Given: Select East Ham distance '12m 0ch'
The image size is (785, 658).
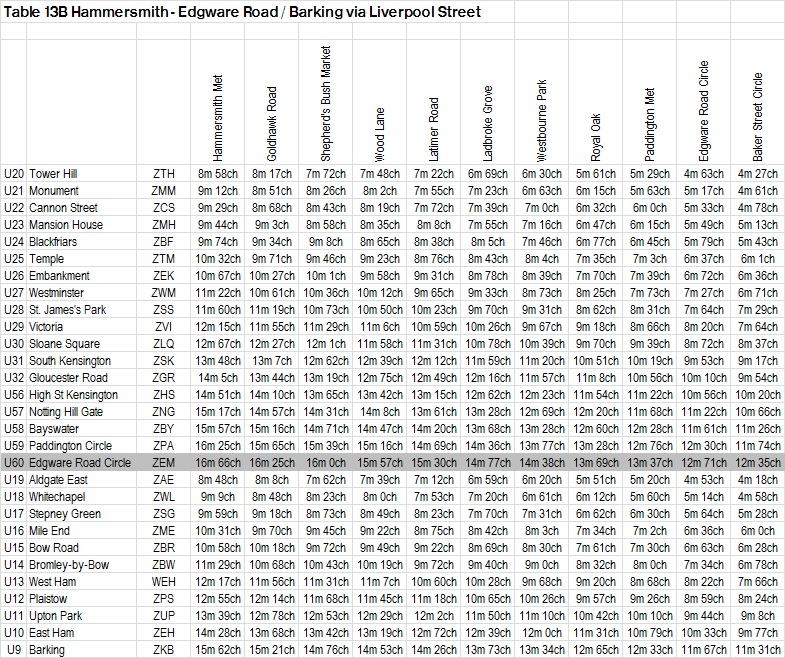Looking at the screenshot, I should point(542,633).
